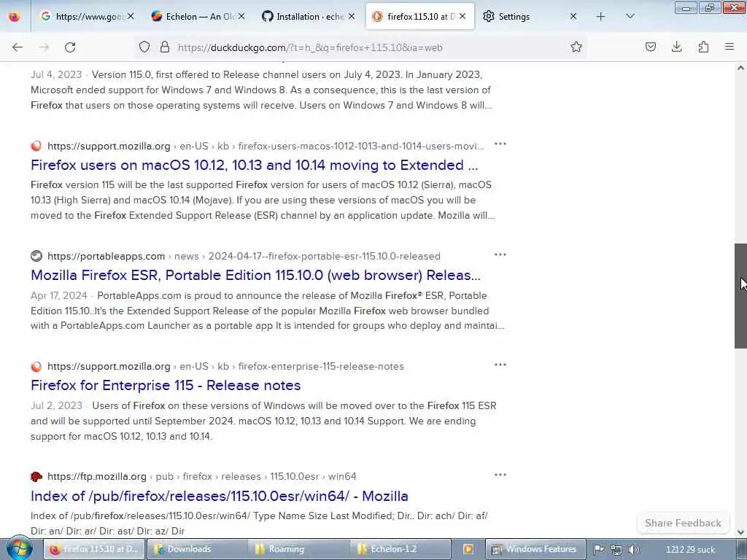Viewport: 747px width, 560px height.
Task: Close the Google tab
Action: click(131, 17)
